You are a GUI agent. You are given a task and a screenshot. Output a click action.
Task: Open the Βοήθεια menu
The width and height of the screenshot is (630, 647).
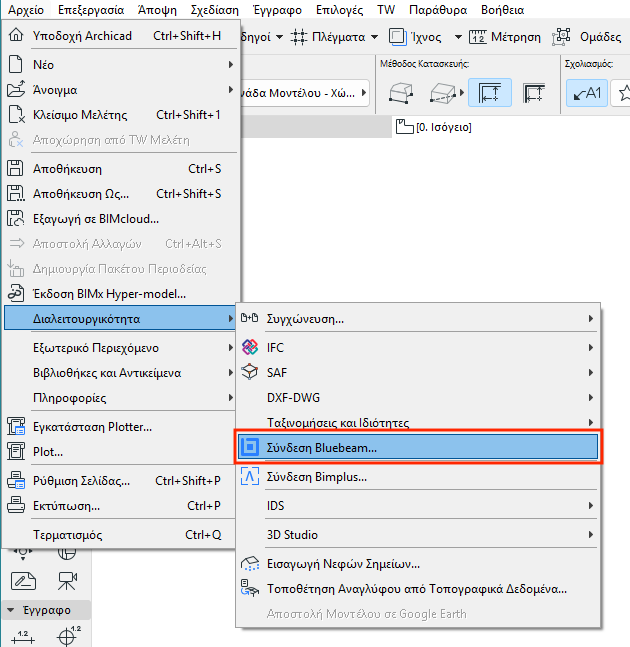tap(503, 9)
